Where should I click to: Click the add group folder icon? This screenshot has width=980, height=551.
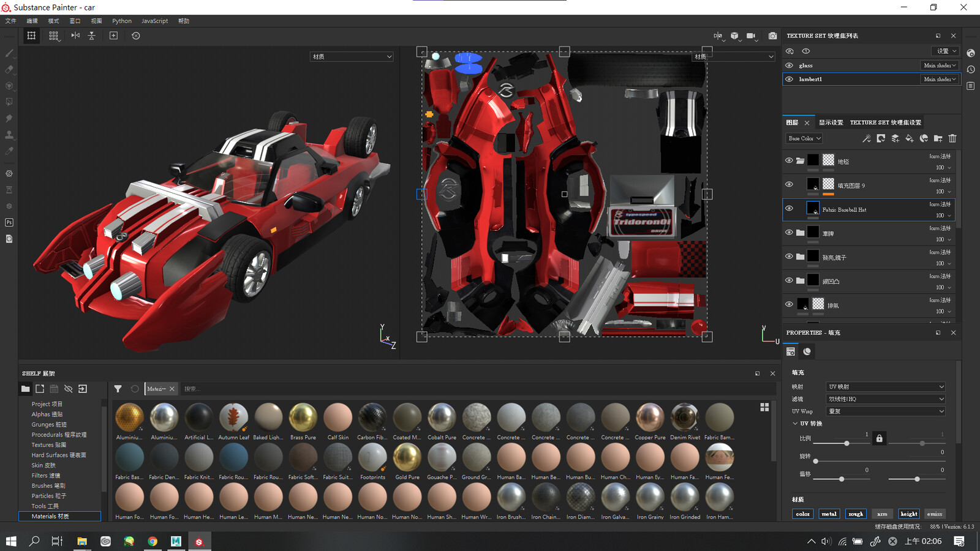938,139
